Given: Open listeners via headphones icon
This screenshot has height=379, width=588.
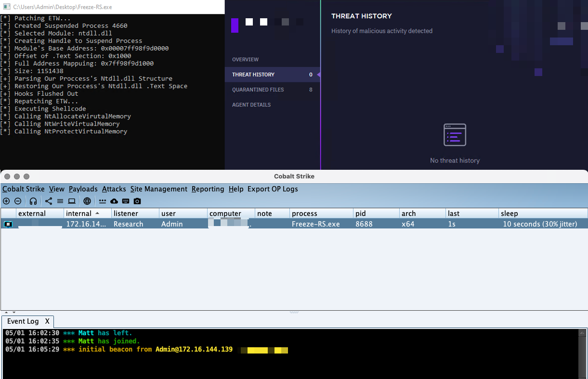Looking at the screenshot, I should click(x=33, y=201).
